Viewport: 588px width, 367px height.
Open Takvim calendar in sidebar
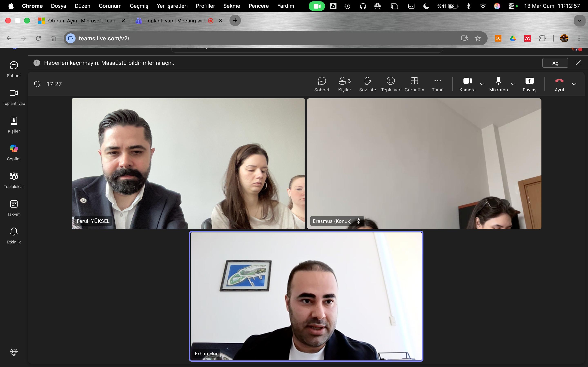pyautogui.click(x=14, y=208)
